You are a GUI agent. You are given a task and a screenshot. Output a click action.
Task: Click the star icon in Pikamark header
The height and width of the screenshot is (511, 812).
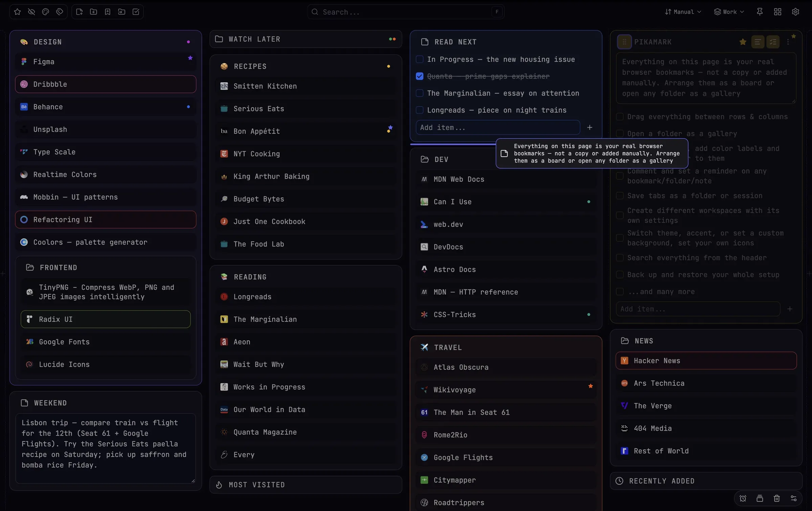pos(743,42)
